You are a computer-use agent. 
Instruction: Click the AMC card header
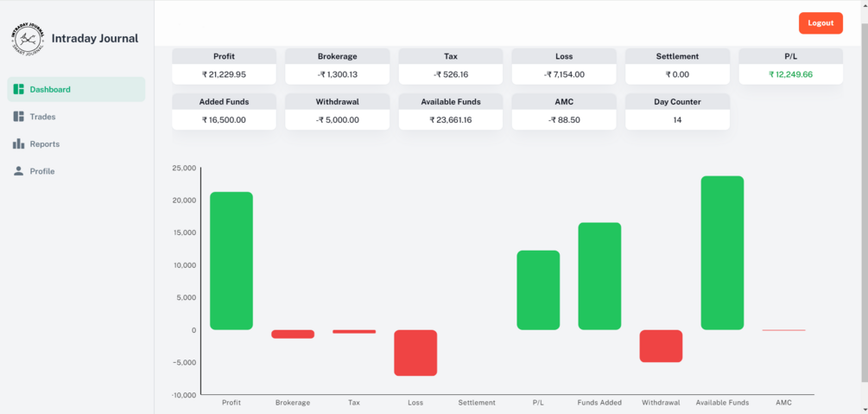pos(563,101)
